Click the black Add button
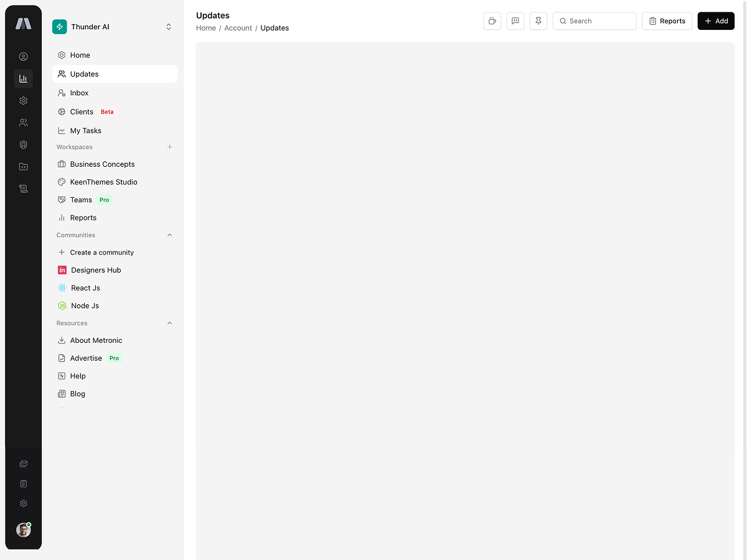The image size is (747, 560). 716,21
